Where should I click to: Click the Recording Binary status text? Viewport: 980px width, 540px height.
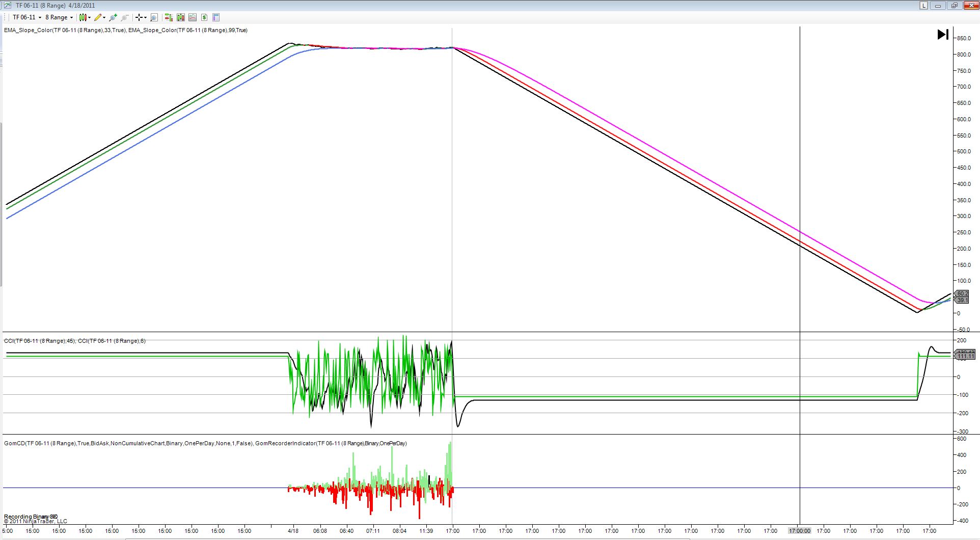coord(31,517)
